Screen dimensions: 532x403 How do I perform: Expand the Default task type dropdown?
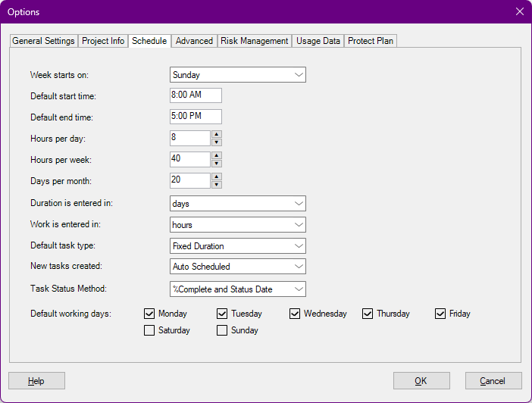coord(238,246)
